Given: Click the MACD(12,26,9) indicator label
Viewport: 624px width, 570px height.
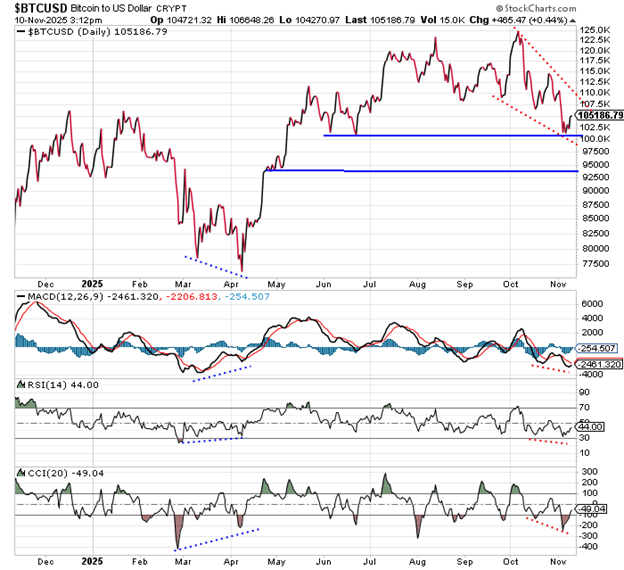Looking at the screenshot, I should [x=60, y=296].
